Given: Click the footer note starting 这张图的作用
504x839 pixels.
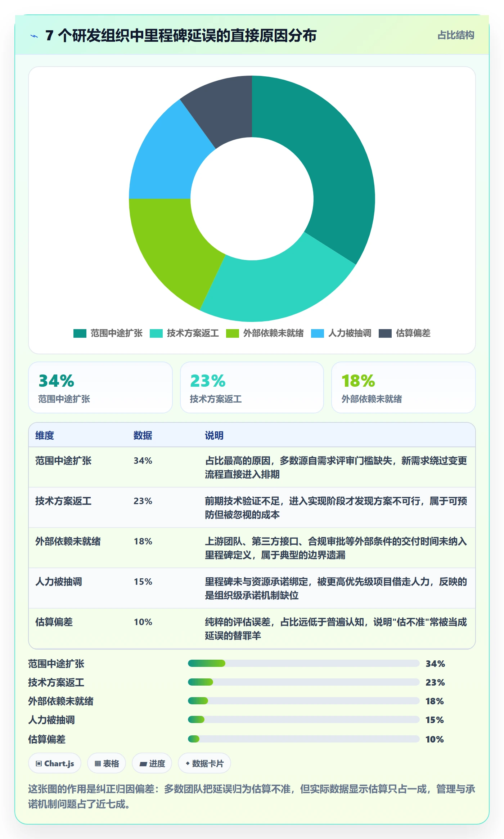Looking at the screenshot, I should [x=252, y=796].
